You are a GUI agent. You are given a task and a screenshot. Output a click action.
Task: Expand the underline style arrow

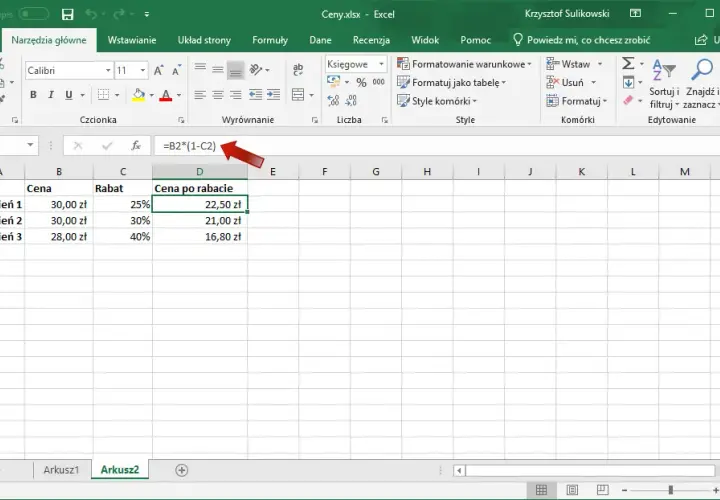83,96
